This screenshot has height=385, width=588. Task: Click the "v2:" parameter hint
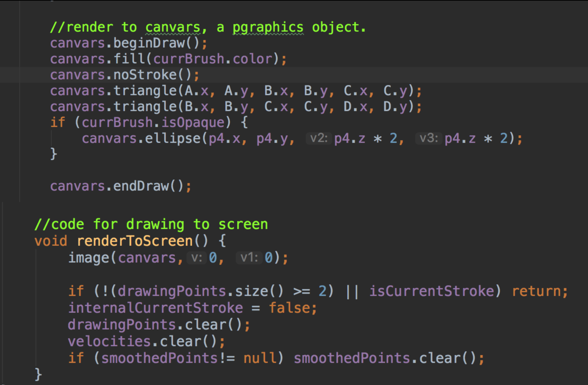click(x=319, y=138)
